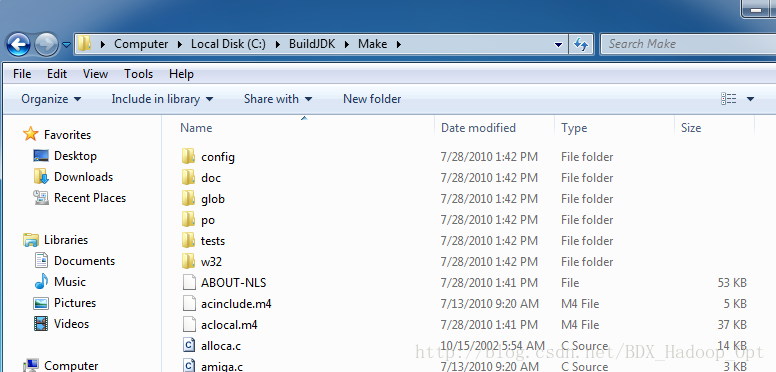Select the Videos library
This screenshot has height=372, width=776.
click(x=71, y=324)
